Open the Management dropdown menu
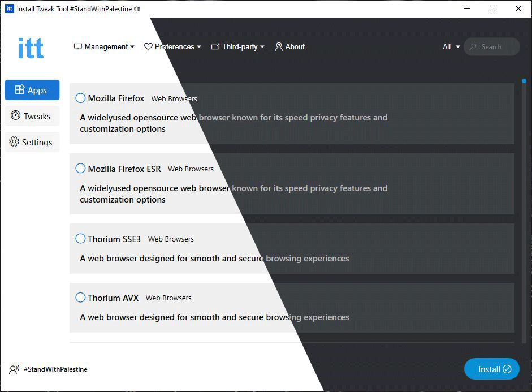 104,47
